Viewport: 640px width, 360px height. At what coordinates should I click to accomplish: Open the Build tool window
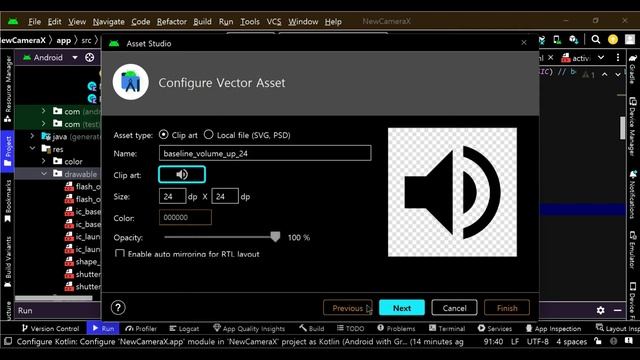(x=311, y=328)
